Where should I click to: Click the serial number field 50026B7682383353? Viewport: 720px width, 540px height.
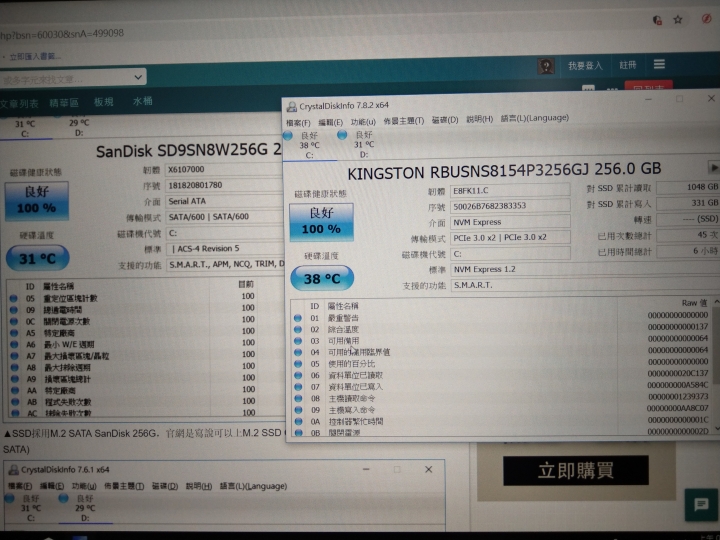point(510,206)
